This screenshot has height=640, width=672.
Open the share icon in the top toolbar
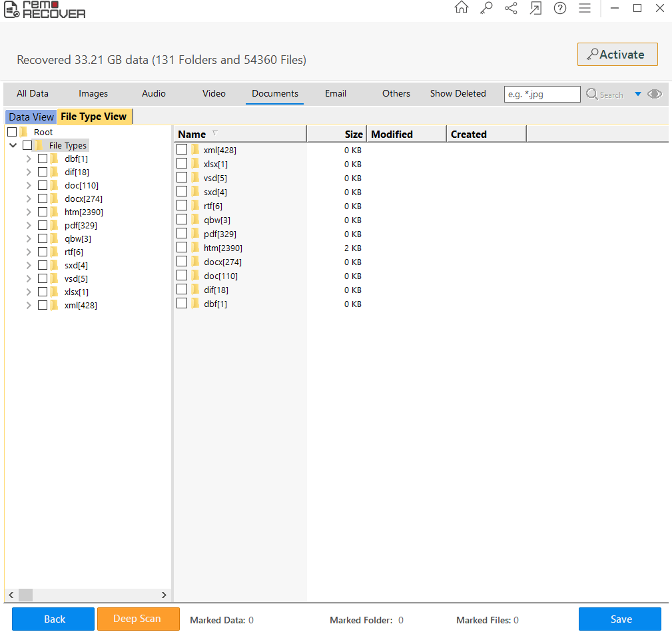click(511, 8)
